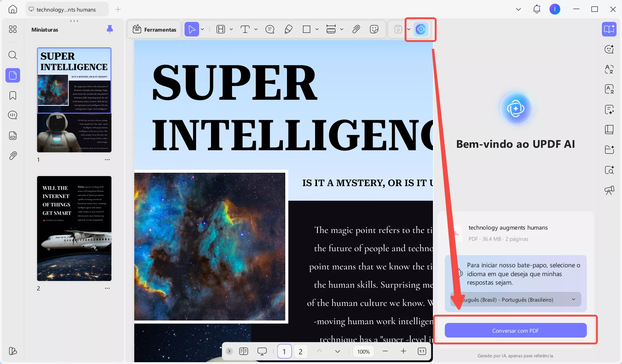This screenshot has height=364, width=622.
Task: Open the attachment paperclip tool
Action: 356,29
